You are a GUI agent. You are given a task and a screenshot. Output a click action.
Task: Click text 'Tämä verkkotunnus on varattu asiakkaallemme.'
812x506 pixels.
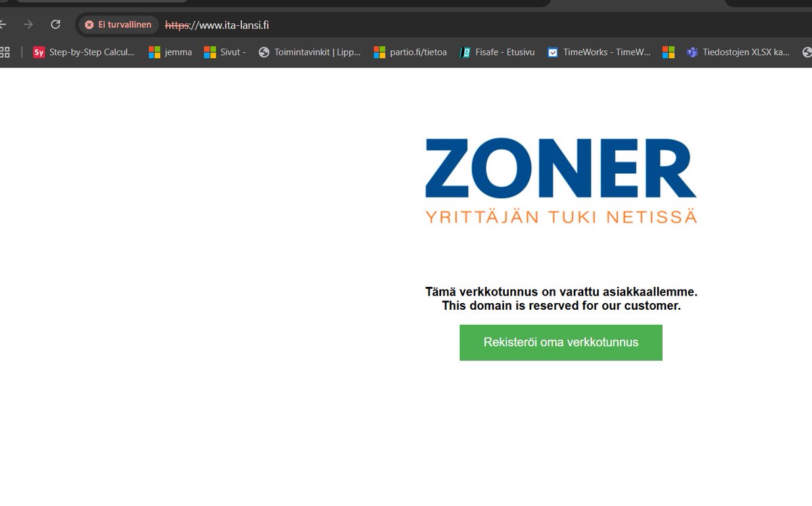[561, 292]
